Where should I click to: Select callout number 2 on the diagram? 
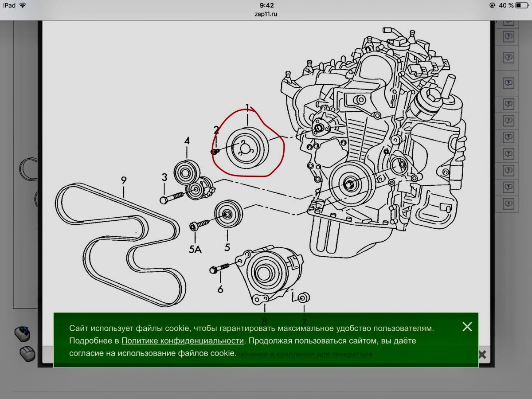tap(216, 129)
